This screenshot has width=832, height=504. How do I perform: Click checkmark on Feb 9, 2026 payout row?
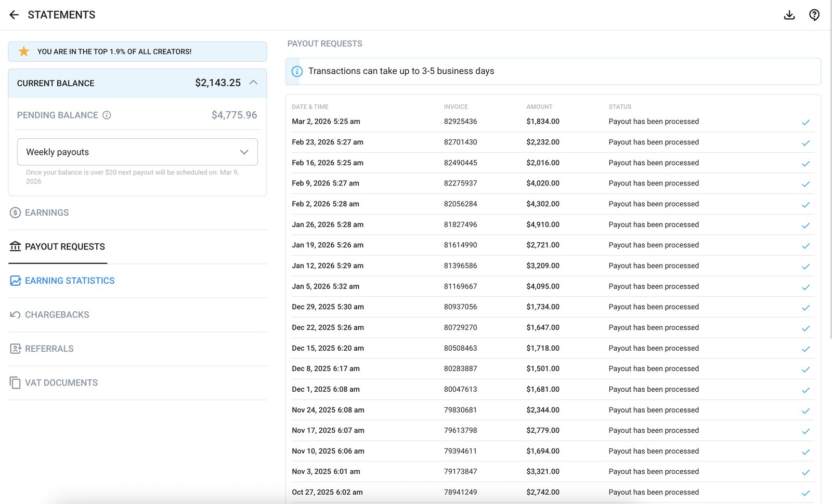805,184
